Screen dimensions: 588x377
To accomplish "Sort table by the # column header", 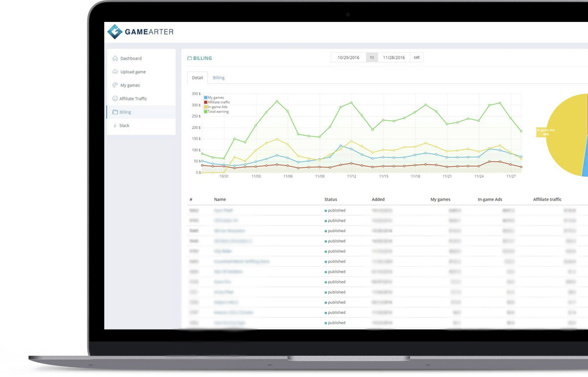I will [x=191, y=199].
